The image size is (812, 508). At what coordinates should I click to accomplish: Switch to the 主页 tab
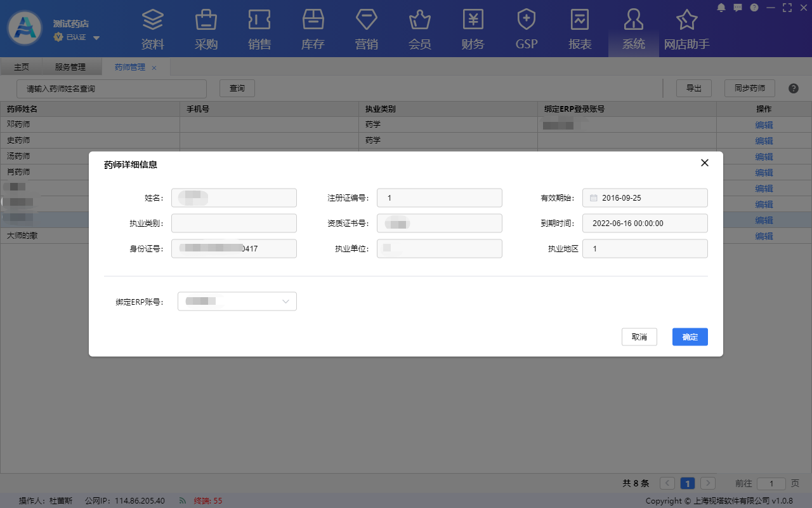click(x=22, y=67)
